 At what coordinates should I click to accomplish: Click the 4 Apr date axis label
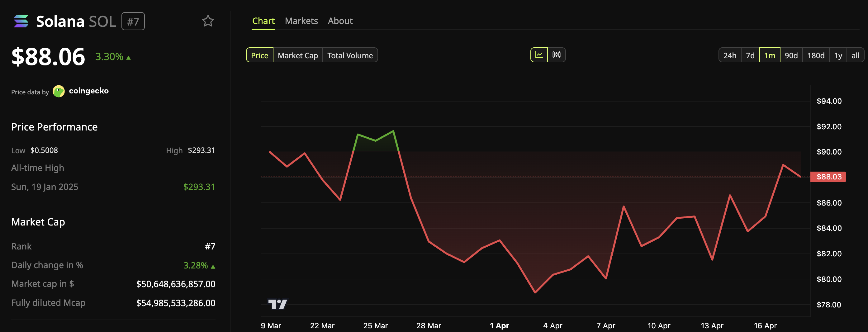(553, 325)
